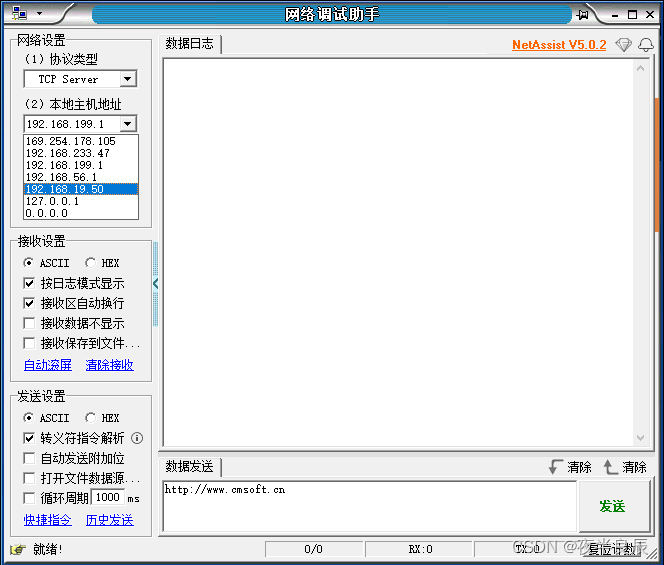Click the 自动滚屏 link

click(x=48, y=365)
